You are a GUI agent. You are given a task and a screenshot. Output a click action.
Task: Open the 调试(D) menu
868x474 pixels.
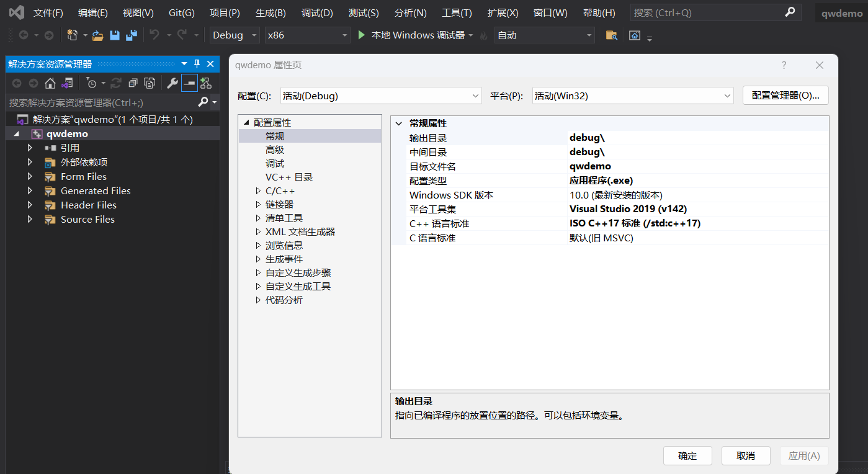click(317, 12)
